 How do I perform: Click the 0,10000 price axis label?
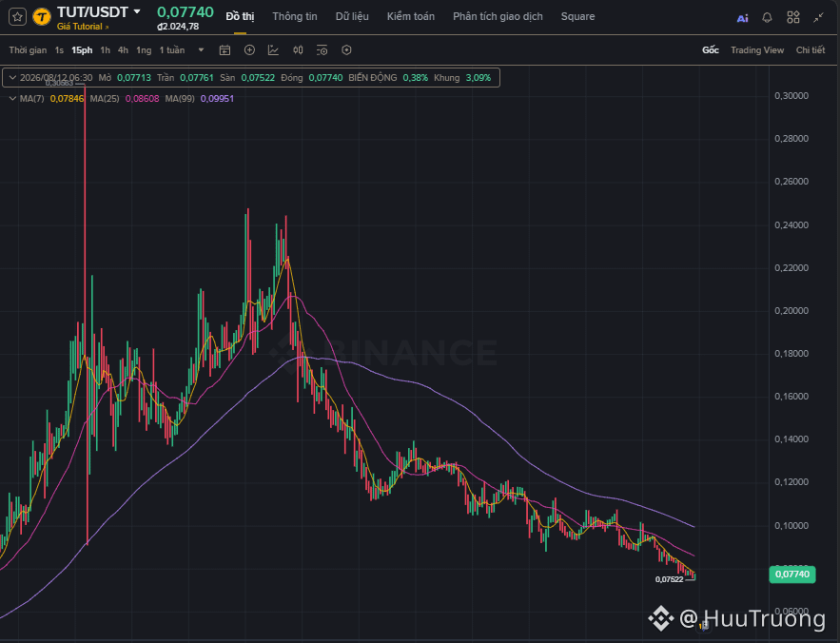[791, 526]
